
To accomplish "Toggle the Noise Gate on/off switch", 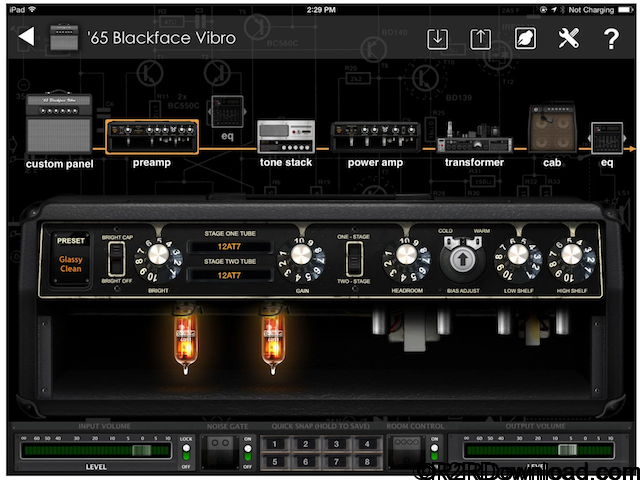I will tap(247, 453).
